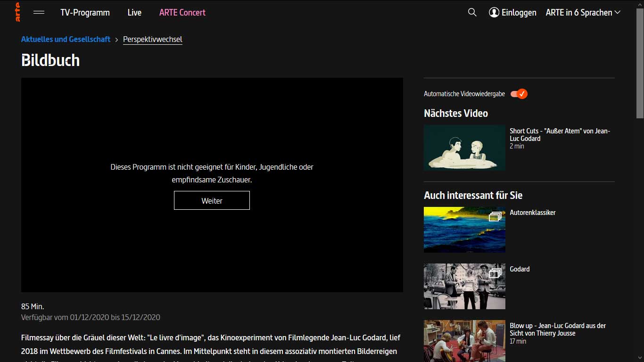Toggle Automatische Videowiedergabe switch

[x=519, y=94]
